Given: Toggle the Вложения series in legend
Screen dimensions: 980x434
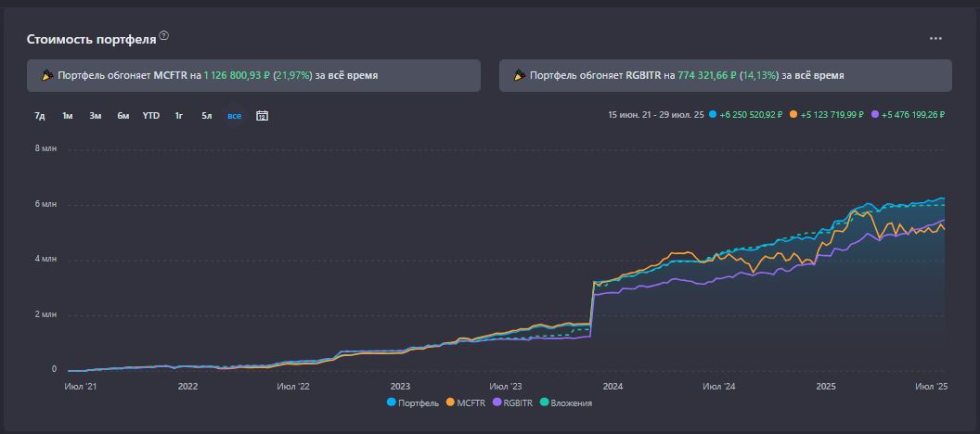Looking at the screenshot, I should click(565, 402).
